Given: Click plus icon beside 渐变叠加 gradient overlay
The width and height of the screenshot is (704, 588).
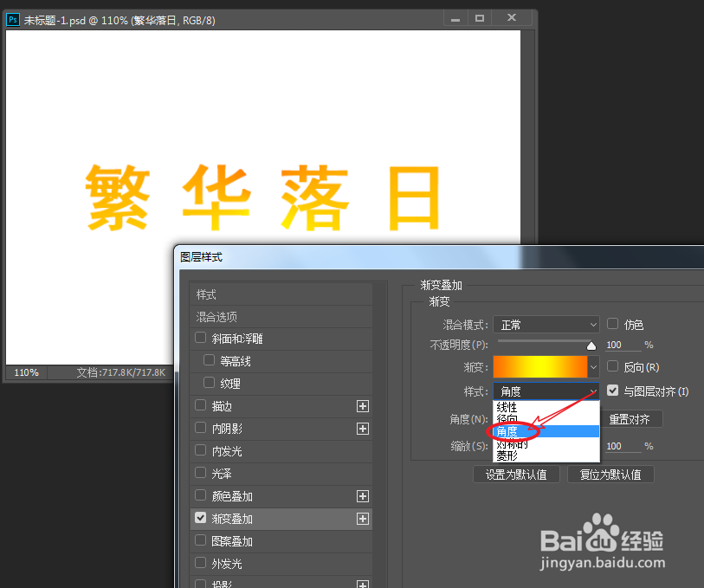Looking at the screenshot, I should 363,519.
